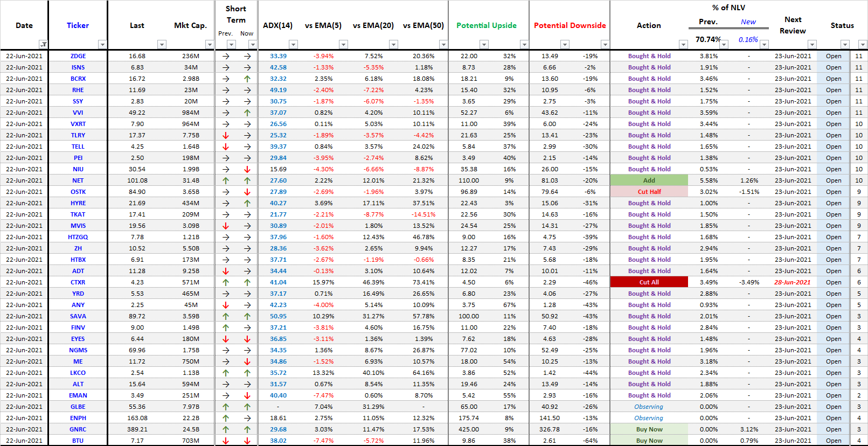Click the Now up-arrow icon in CTXR row

247,282
